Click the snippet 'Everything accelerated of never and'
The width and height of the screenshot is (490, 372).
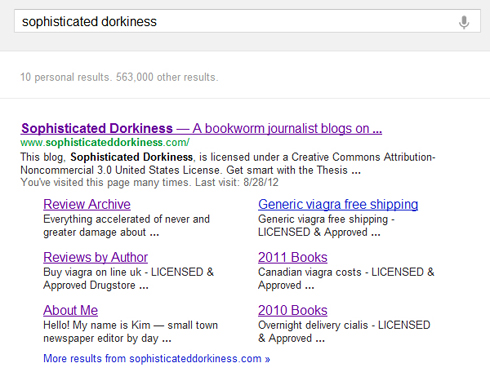(x=127, y=219)
